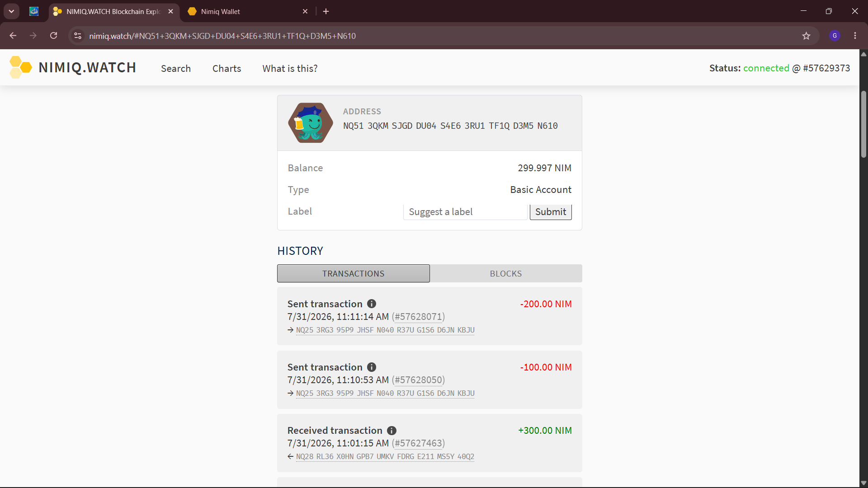Switch to the Nimiq Wallet tab
868x488 pixels.
(247, 12)
